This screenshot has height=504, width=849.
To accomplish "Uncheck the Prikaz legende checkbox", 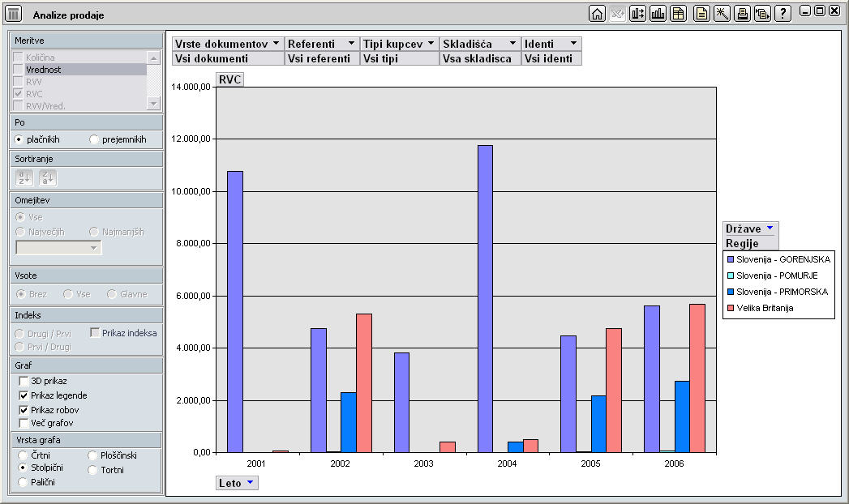I will (x=24, y=395).
